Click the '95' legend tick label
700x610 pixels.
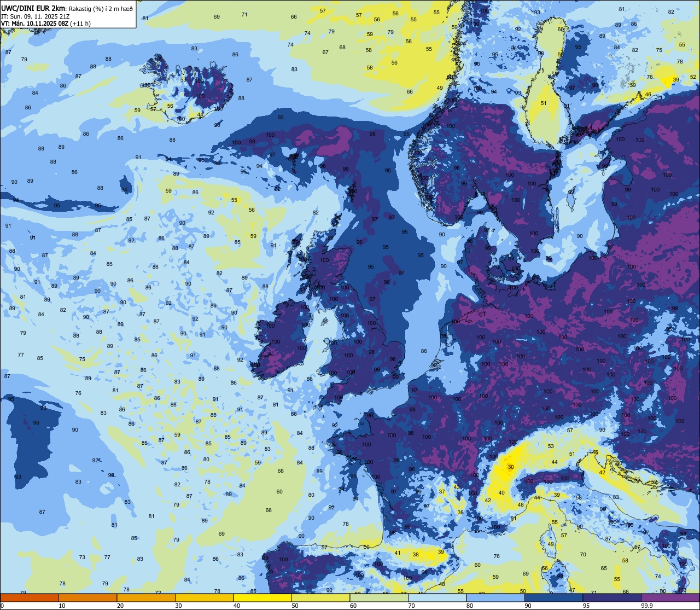586,606
